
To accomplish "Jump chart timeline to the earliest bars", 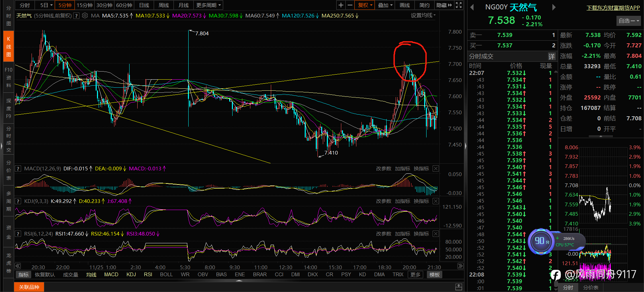I will pos(18,266).
